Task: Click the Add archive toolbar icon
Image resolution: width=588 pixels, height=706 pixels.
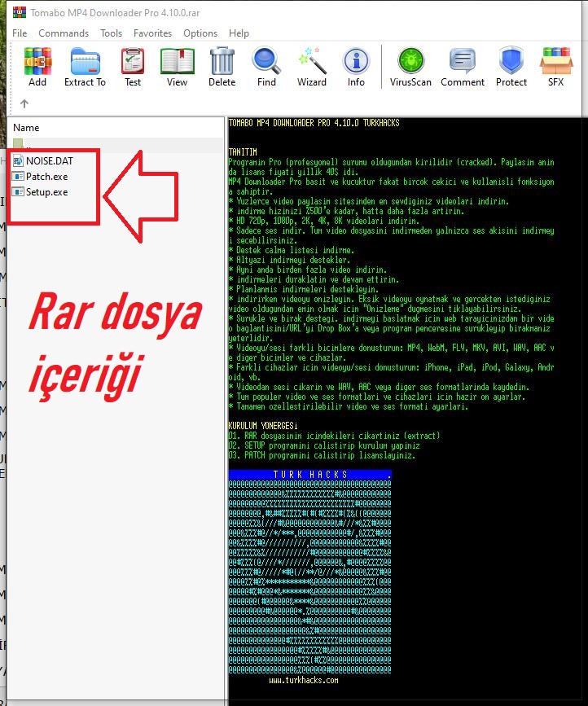Action: coord(37,61)
